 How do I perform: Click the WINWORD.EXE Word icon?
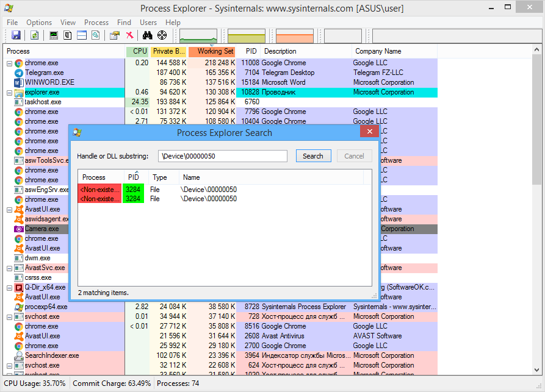point(19,82)
